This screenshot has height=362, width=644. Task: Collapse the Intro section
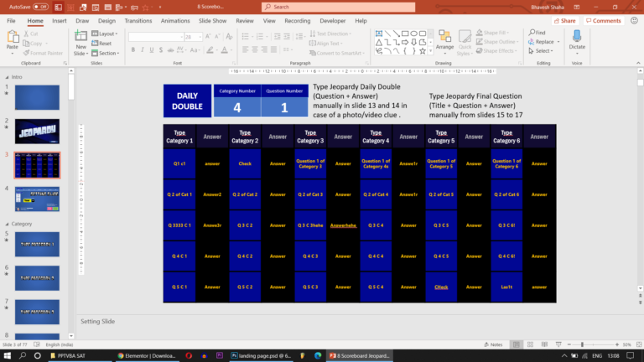coord(7,77)
